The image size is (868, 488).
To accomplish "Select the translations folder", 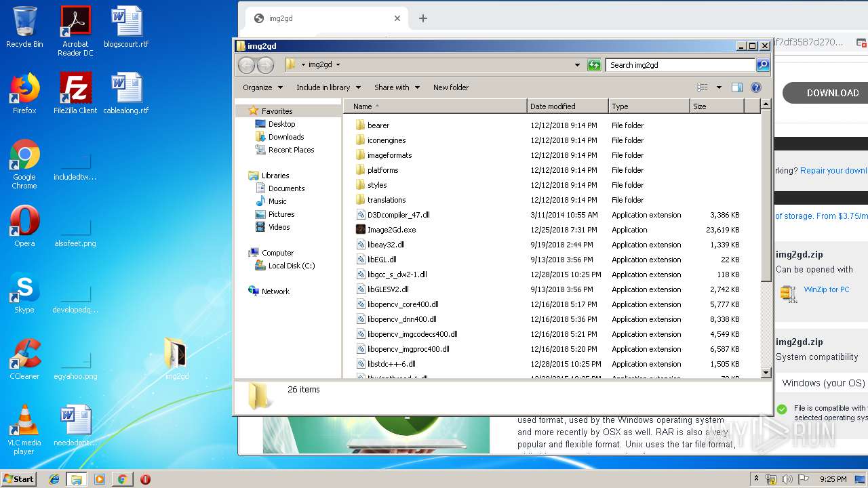I will coord(387,200).
